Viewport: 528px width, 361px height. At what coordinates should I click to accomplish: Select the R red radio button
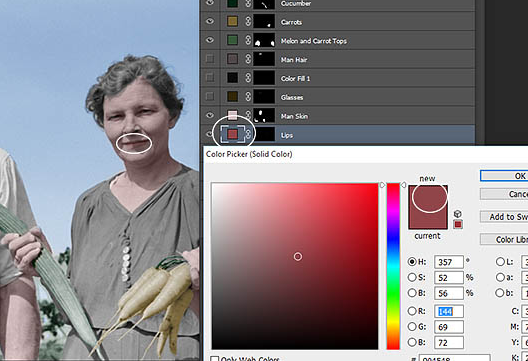pyautogui.click(x=412, y=311)
